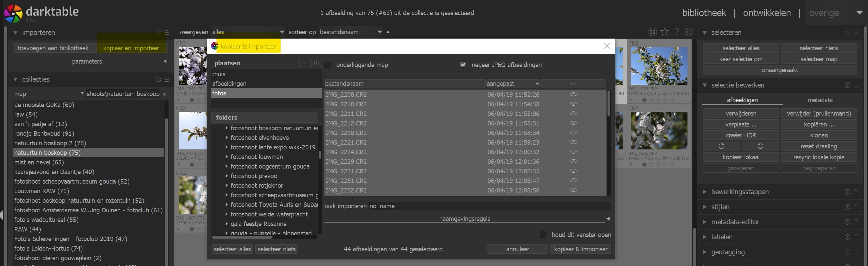Open the preferences gear icon in toolbar
This screenshot has height=266, width=868.
[689, 32]
